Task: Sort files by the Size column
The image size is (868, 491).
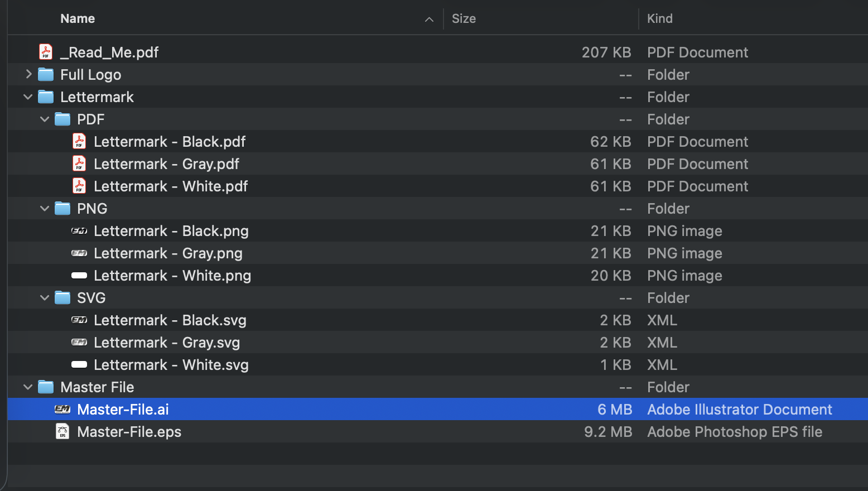Action: click(x=464, y=18)
